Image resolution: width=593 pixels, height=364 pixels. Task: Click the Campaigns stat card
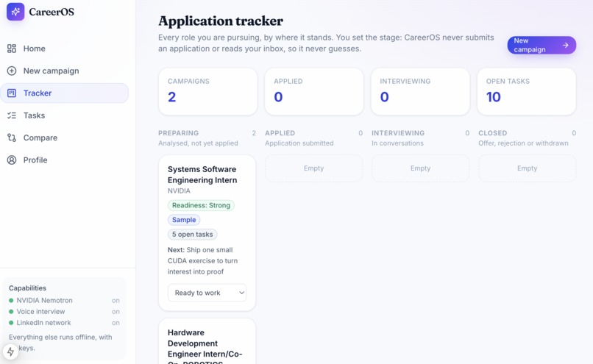point(207,91)
